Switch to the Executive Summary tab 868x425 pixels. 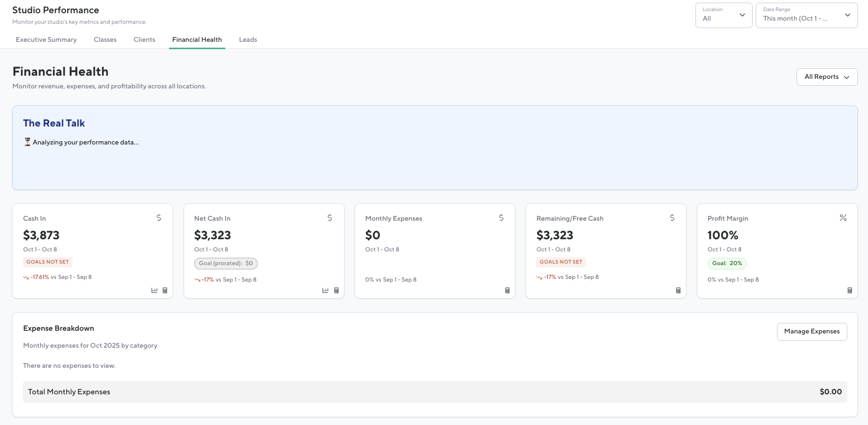(x=46, y=40)
